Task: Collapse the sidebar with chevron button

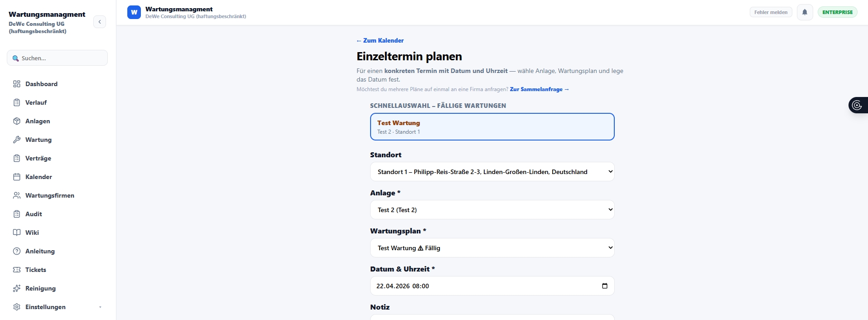Action: click(x=100, y=22)
